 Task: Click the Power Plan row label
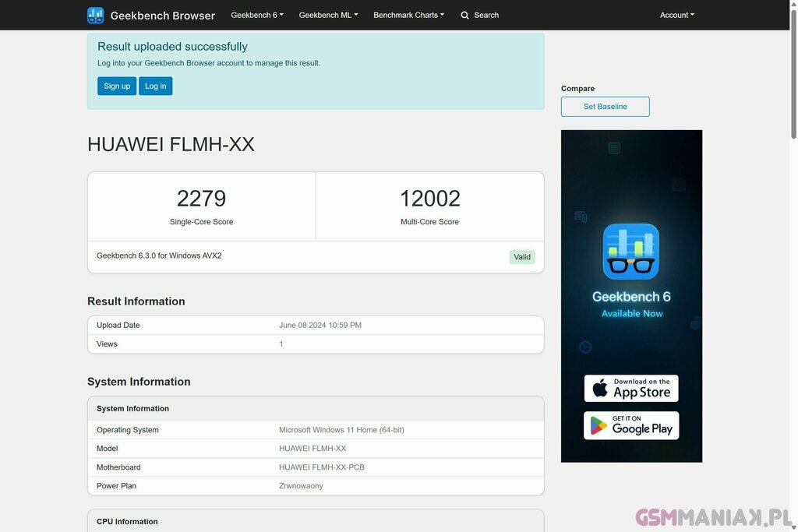117,486
